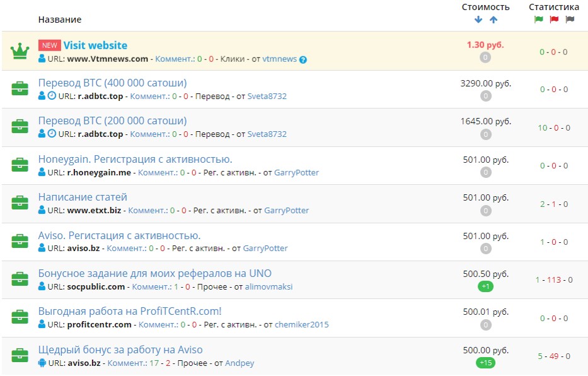Open the Написание статей task
The image size is (588, 376).
(x=83, y=197)
